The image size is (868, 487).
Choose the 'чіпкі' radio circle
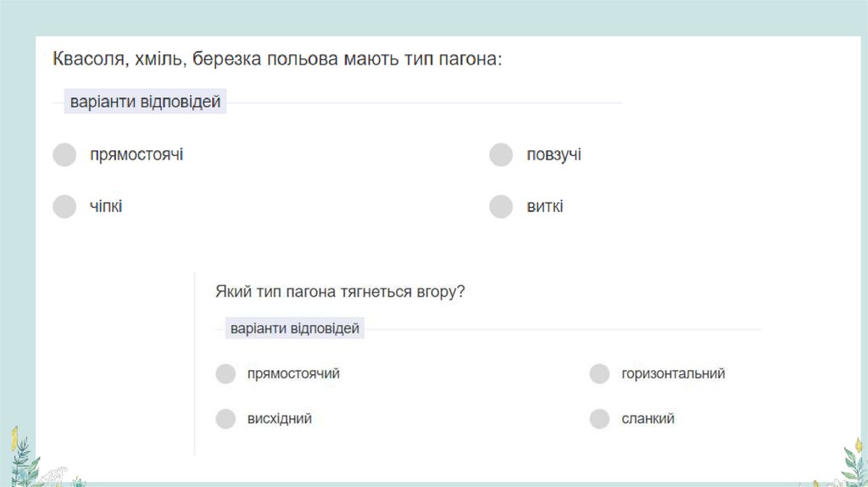coord(64,206)
